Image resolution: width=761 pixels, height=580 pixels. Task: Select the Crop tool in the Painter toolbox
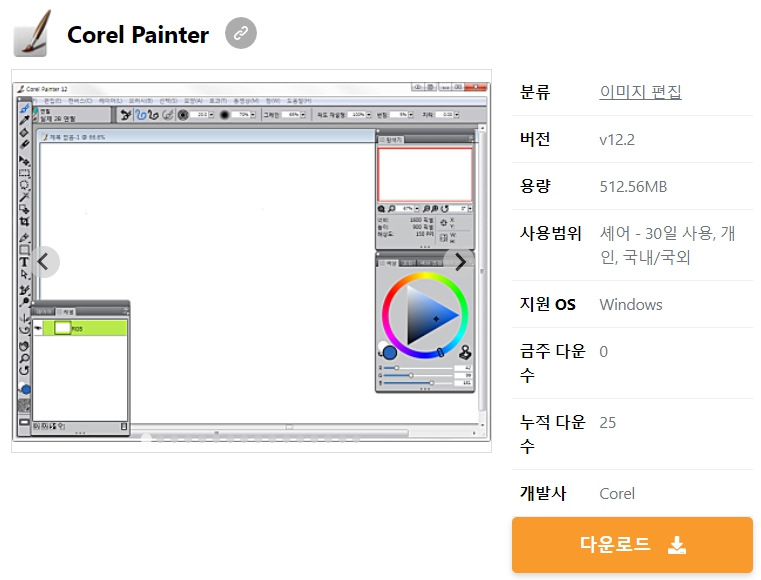pos(24,221)
